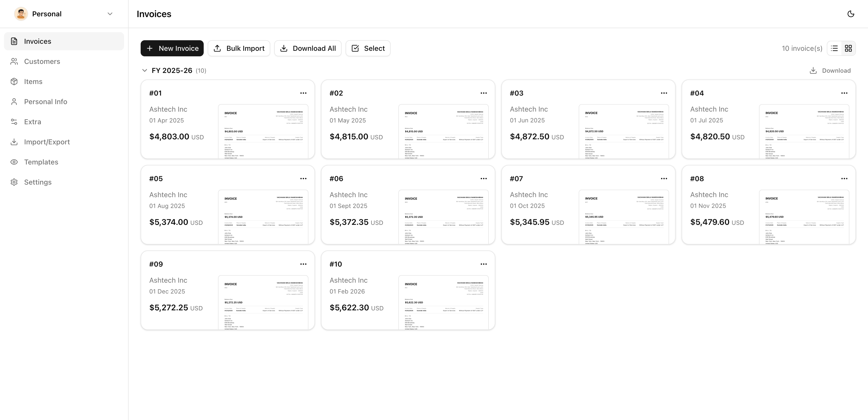The height and width of the screenshot is (420, 868).
Task: Open more options for invoice #04
Action: point(844,93)
